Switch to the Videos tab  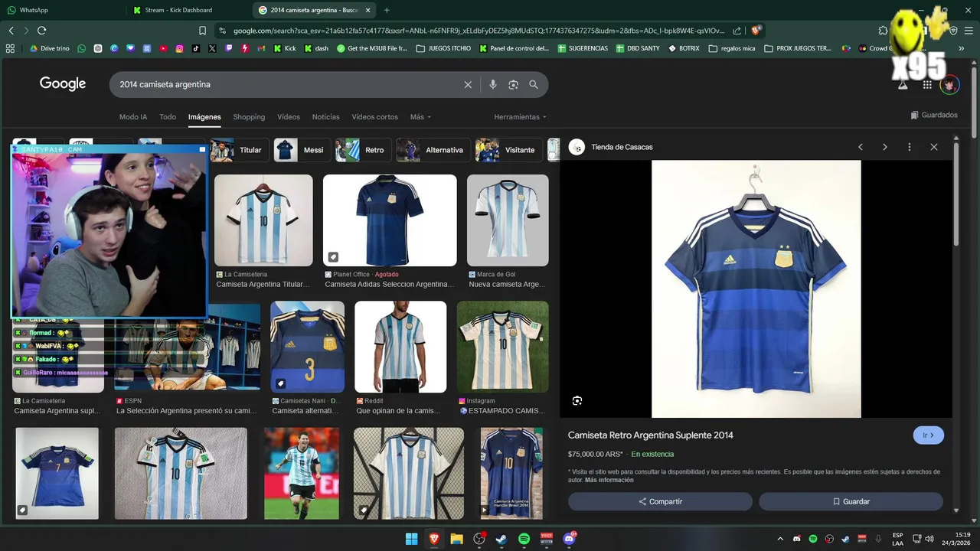pyautogui.click(x=289, y=117)
